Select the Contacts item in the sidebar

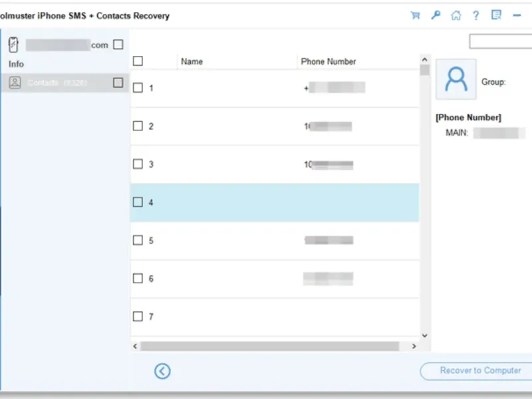coord(65,82)
